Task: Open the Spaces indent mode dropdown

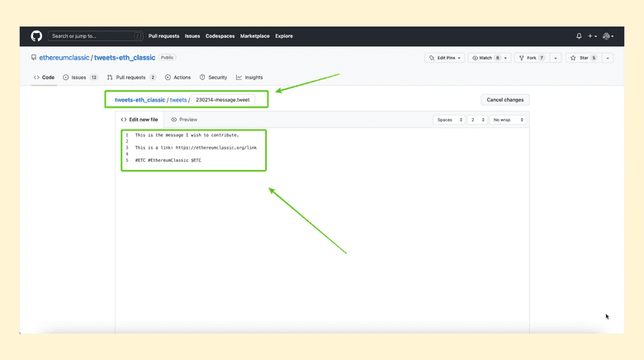Action: pos(448,120)
